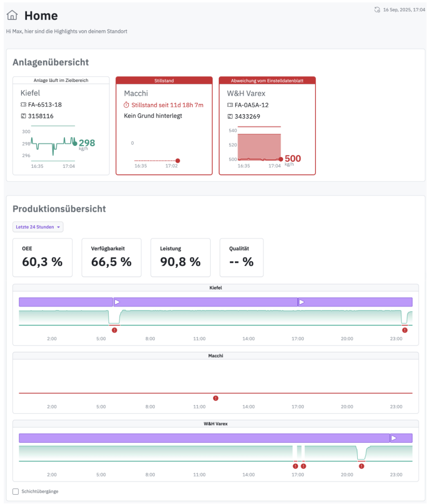427x504 pixels.
Task: Click the first purple Kiefel order bar
Action: tap(65, 302)
